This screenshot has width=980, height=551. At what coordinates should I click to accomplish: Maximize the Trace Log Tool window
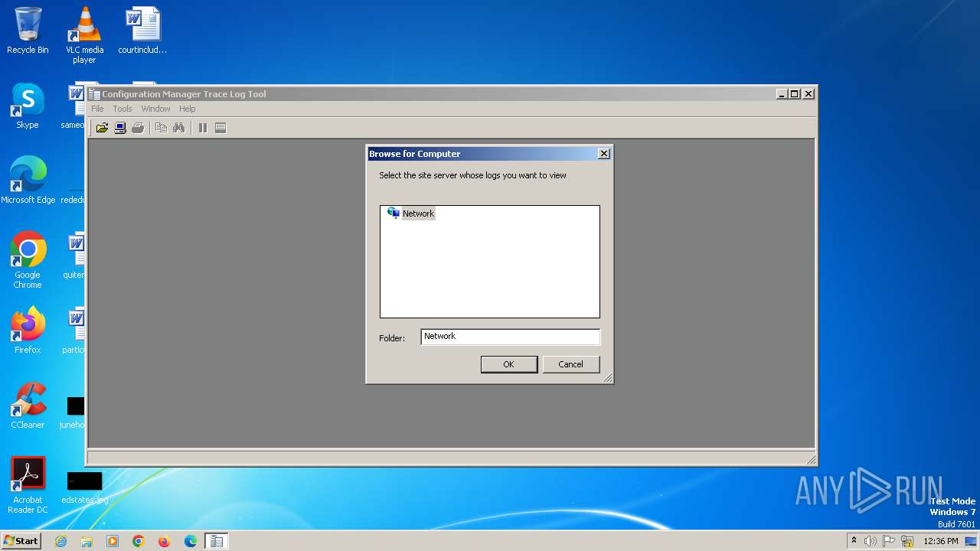click(x=795, y=94)
